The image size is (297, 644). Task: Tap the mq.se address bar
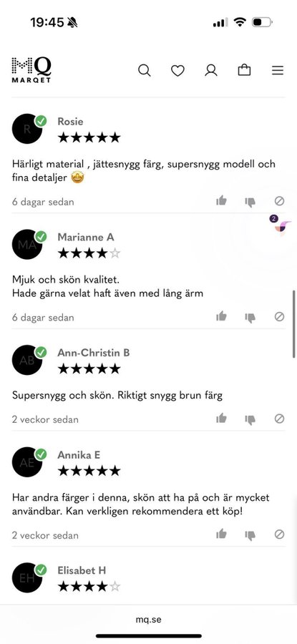coord(148,620)
